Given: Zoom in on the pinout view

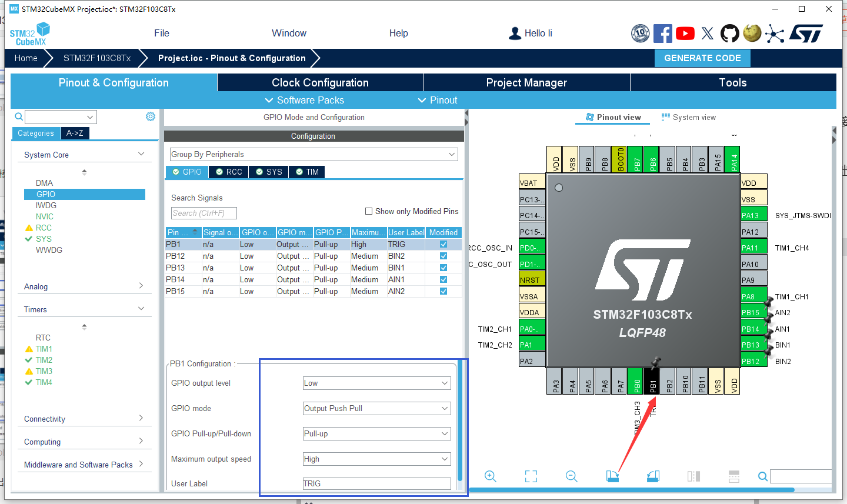Looking at the screenshot, I should (x=491, y=476).
